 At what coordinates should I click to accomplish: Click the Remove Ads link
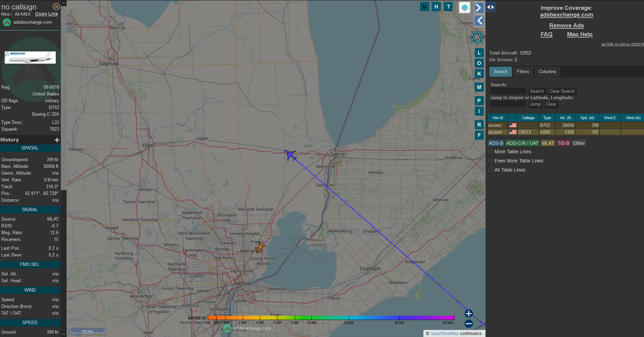[x=566, y=26]
